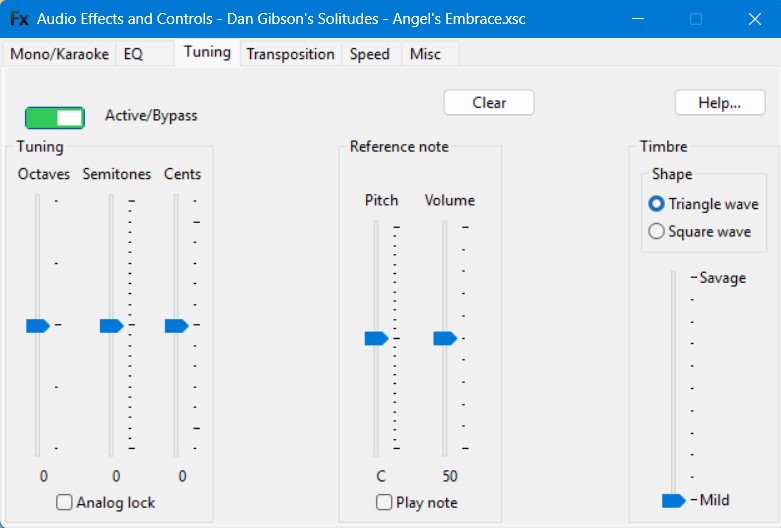781x528 pixels.
Task: Click the Octaves slider handle
Action: [38, 325]
